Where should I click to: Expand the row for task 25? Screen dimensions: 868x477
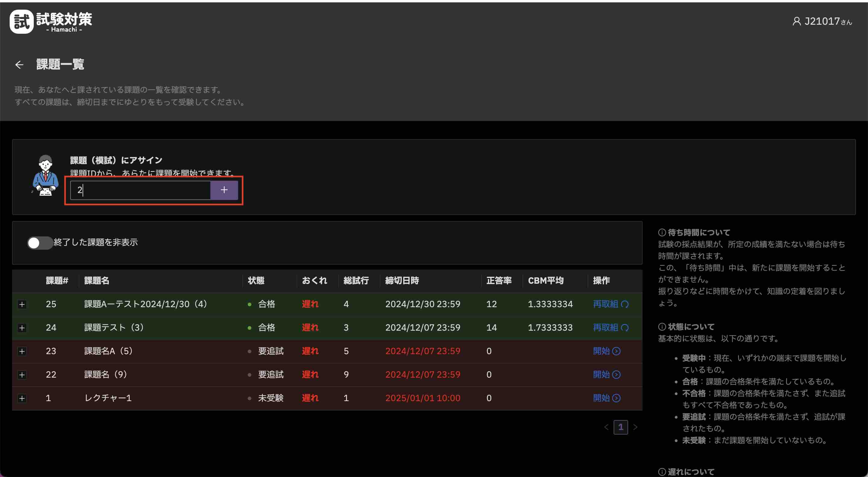[22, 304]
